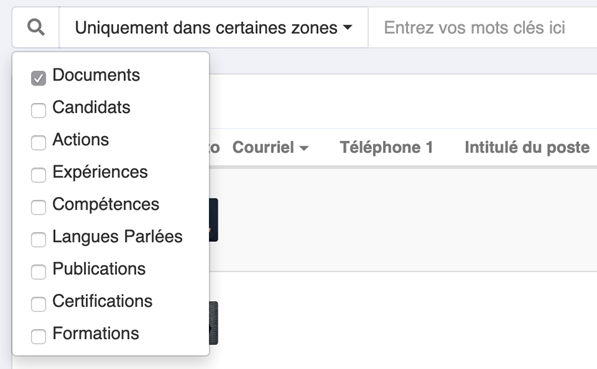Image resolution: width=597 pixels, height=369 pixels.
Task: Select the Compétences checkbox
Action: pos(38,208)
